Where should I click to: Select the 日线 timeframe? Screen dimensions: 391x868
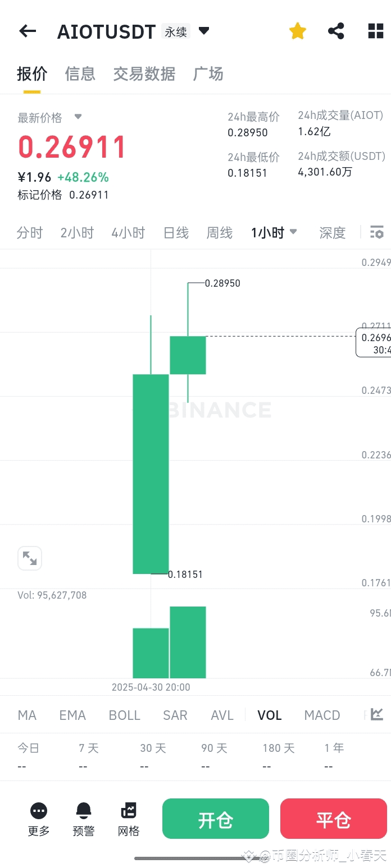coord(176,233)
